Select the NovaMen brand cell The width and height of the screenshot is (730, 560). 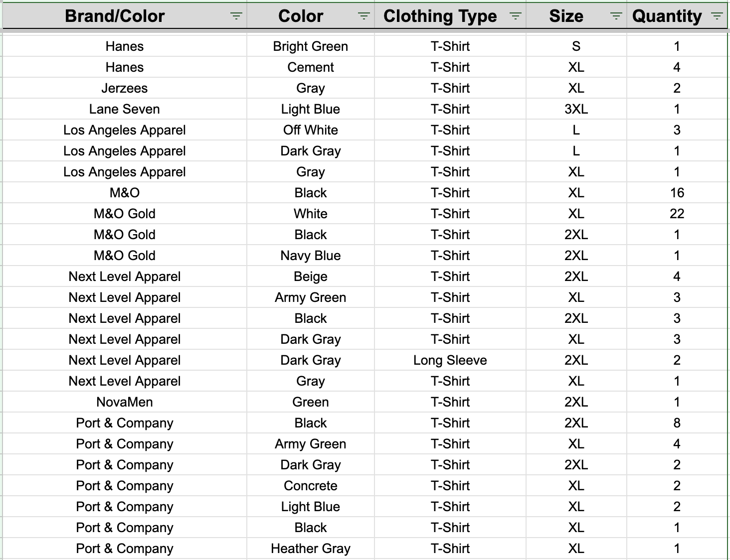(x=125, y=402)
